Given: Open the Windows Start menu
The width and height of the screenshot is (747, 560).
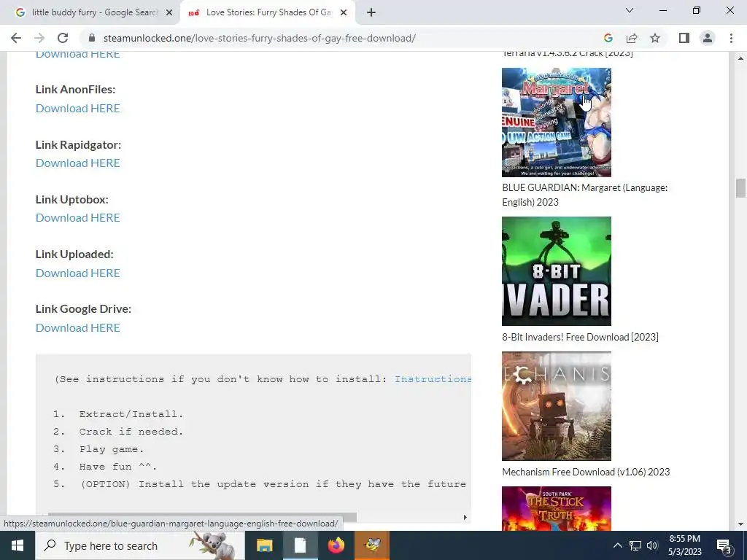Looking at the screenshot, I should click(18, 545).
